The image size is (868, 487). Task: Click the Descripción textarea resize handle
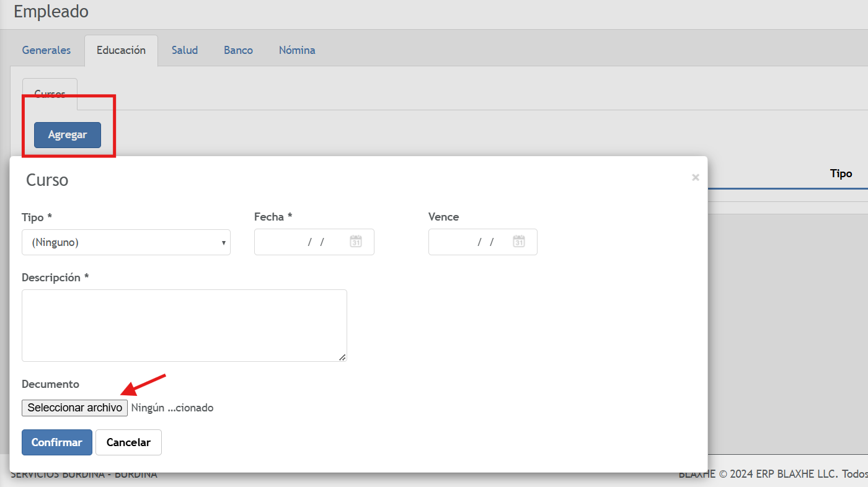click(342, 357)
